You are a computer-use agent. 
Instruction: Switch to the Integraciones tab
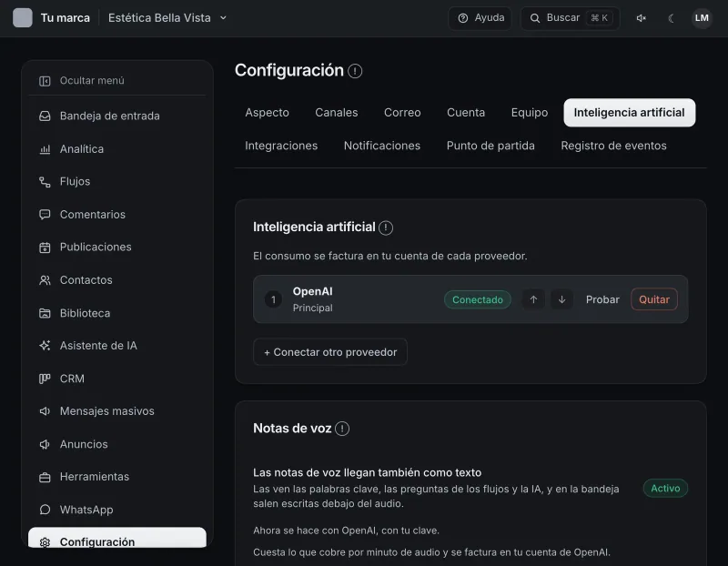click(281, 146)
